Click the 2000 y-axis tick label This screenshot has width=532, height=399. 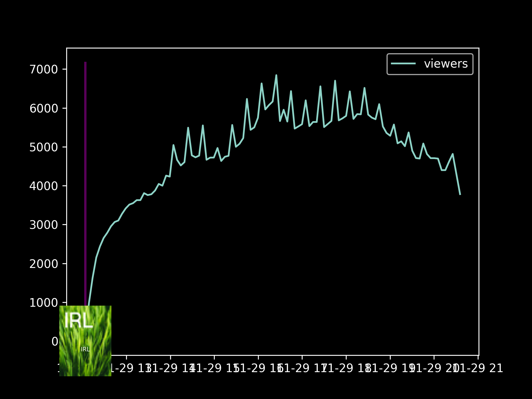click(44, 264)
